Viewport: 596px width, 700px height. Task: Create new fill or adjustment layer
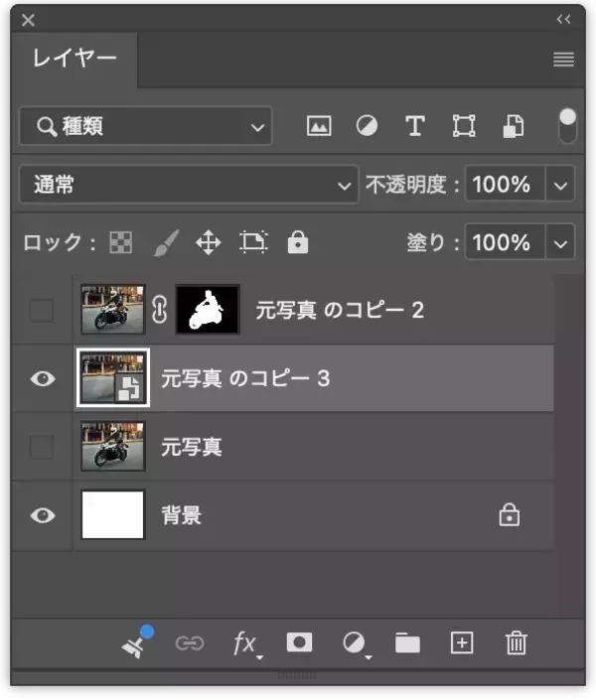coord(356,644)
